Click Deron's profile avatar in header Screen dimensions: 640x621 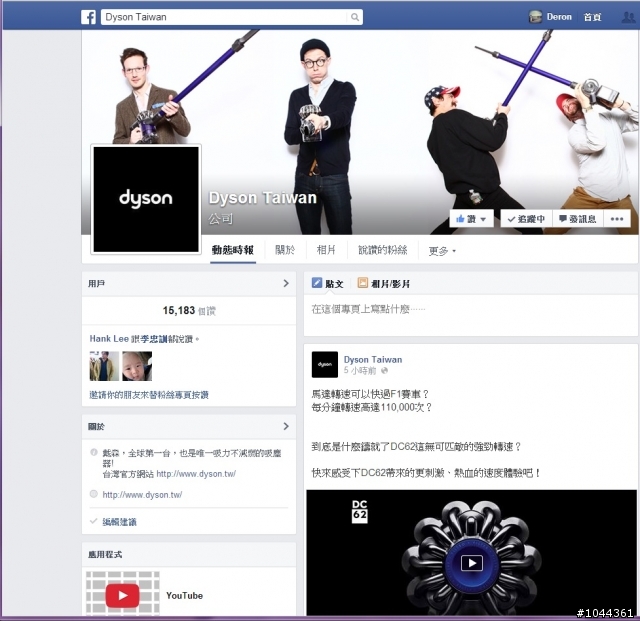[535, 17]
